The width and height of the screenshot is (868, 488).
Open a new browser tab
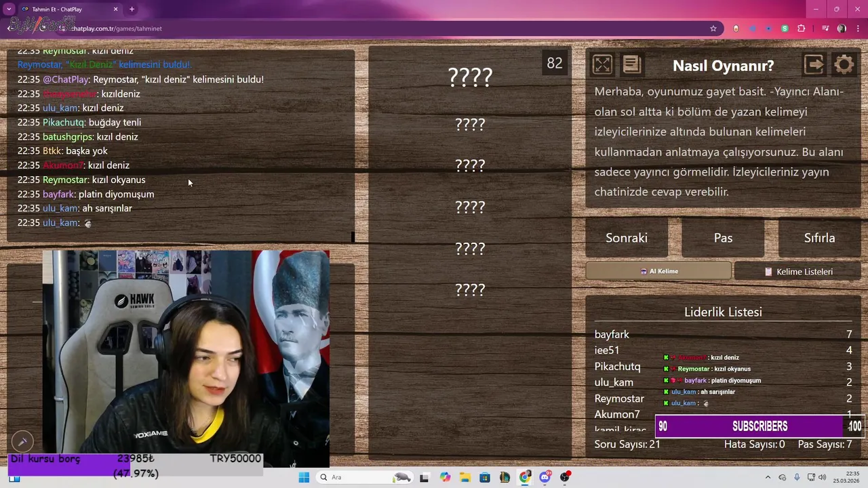132,9
